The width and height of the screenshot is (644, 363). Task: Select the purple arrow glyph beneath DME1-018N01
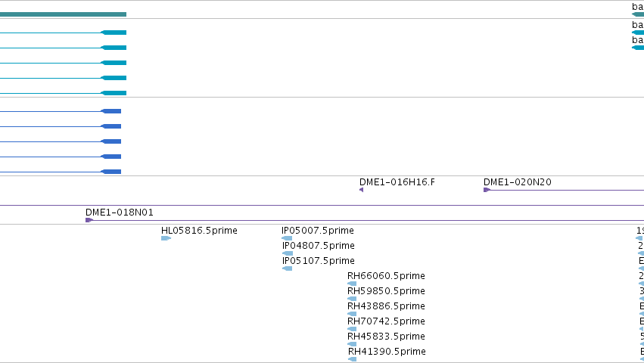point(89,220)
